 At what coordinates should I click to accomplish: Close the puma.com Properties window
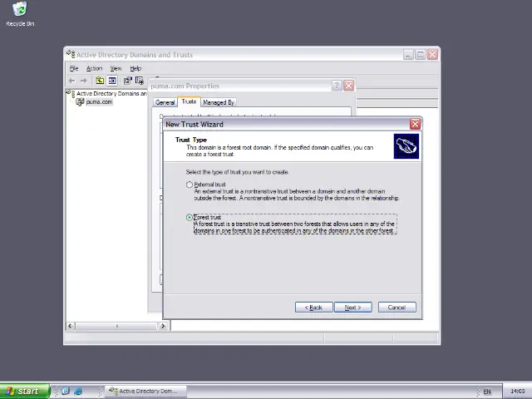(x=349, y=86)
